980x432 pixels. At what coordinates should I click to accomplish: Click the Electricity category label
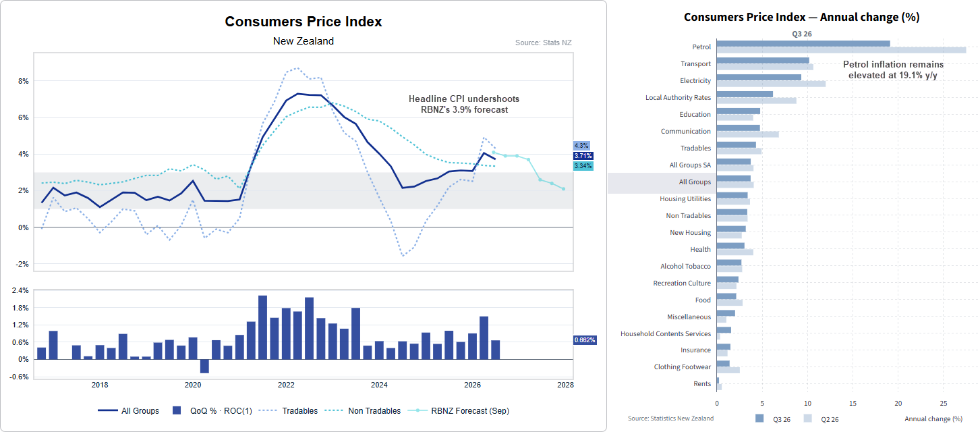(x=695, y=81)
